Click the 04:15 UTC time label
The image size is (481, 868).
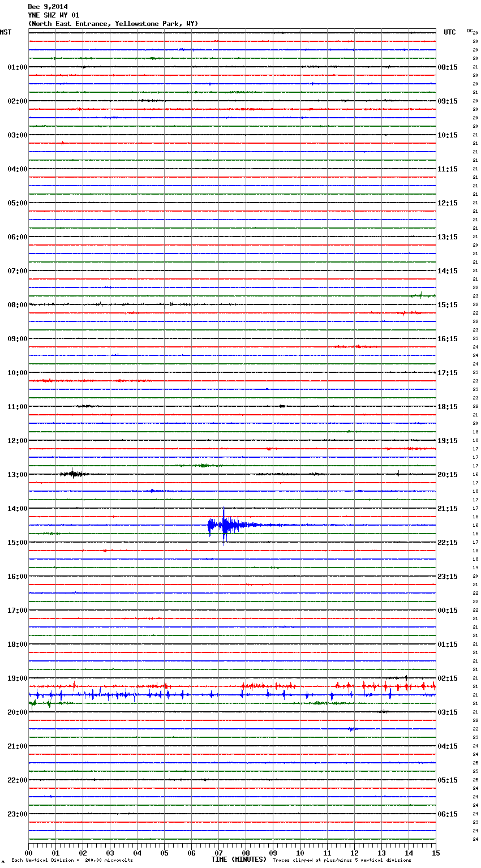448,746
